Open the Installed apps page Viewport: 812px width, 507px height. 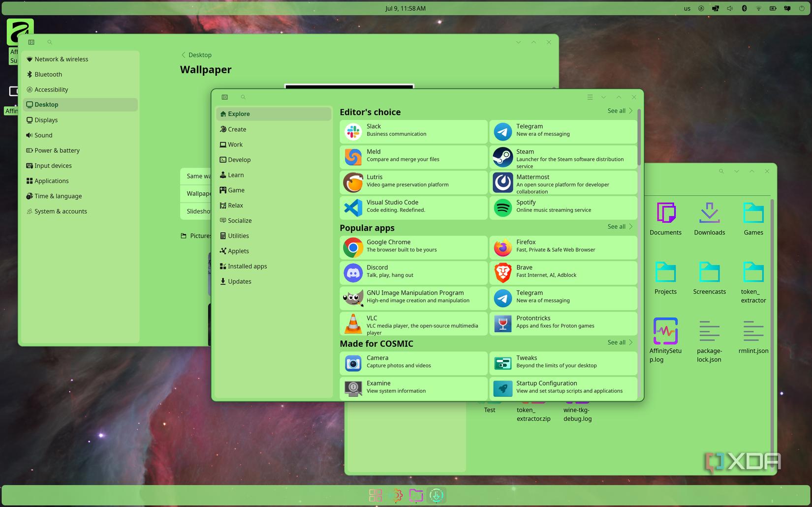[x=274, y=266]
